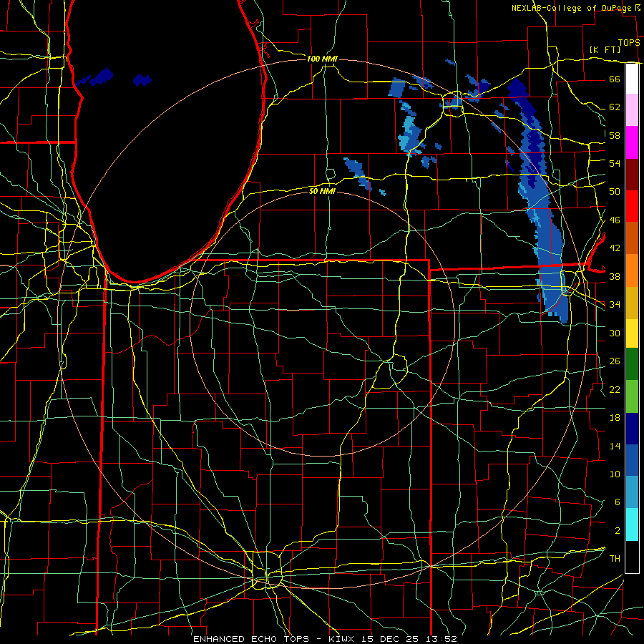Viewport: 644px width, 644px height.
Task: Click the bright yellow legend swatch
Action: [x=632, y=333]
